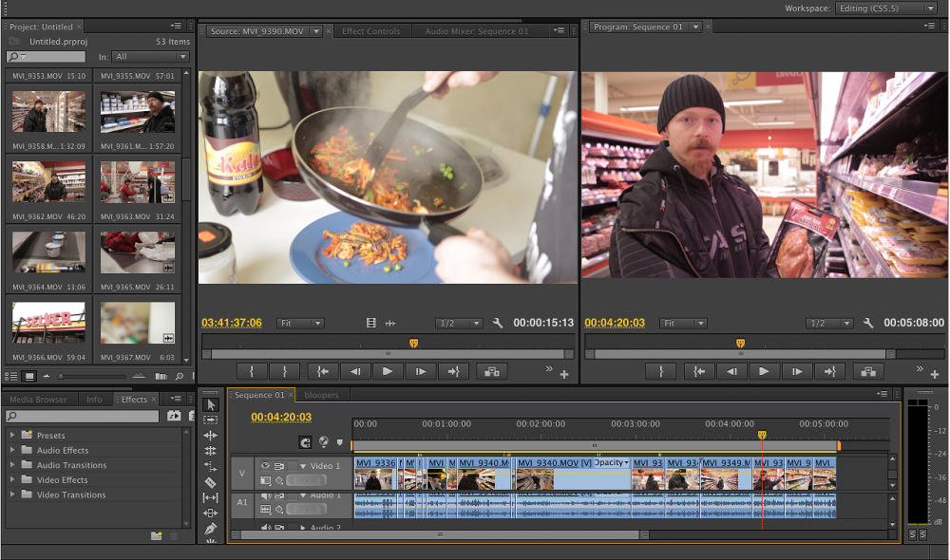Select the Pen tool in tools panel
950x560 pixels.
coord(211,529)
